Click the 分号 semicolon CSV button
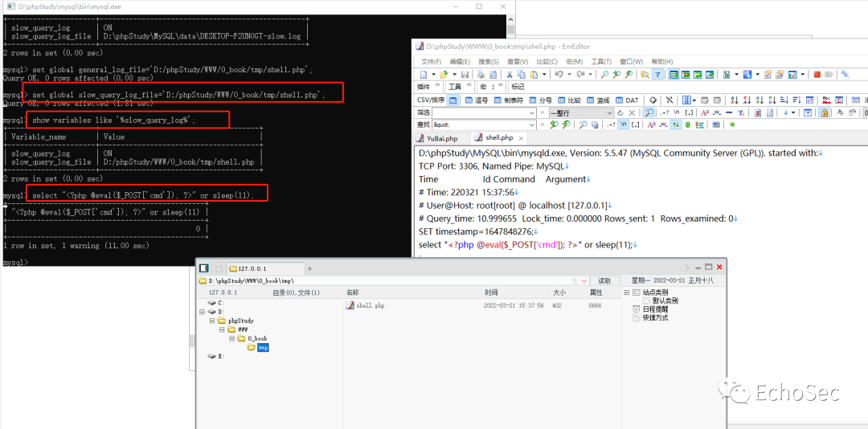The width and height of the screenshot is (868, 429). point(540,100)
